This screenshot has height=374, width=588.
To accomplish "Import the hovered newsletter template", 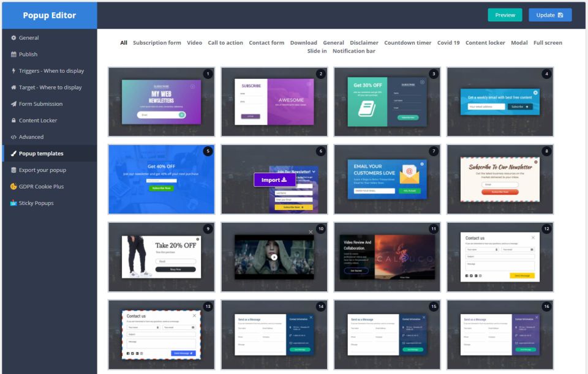I will click(x=274, y=180).
